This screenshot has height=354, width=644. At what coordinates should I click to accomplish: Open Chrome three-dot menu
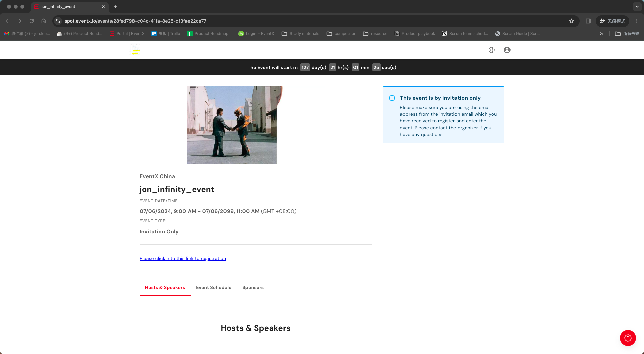tap(637, 21)
